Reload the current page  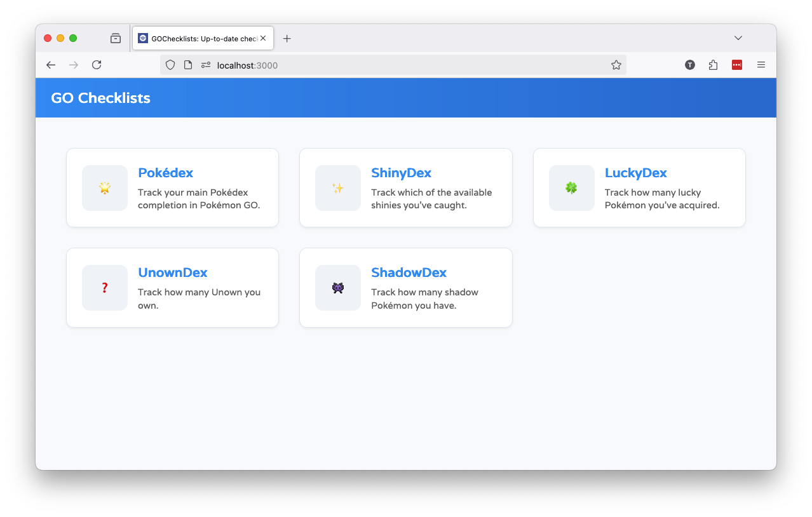click(x=97, y=65)
